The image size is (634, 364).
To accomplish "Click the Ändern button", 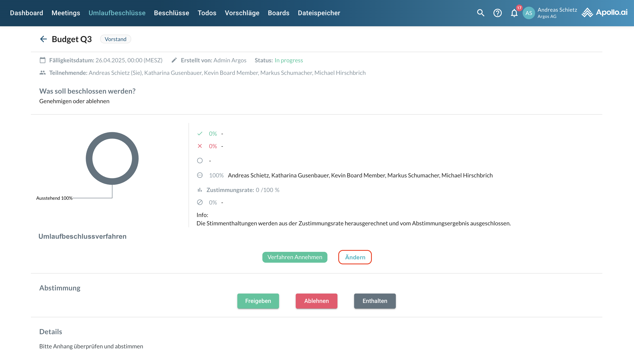I will click(x=355, y=257).
